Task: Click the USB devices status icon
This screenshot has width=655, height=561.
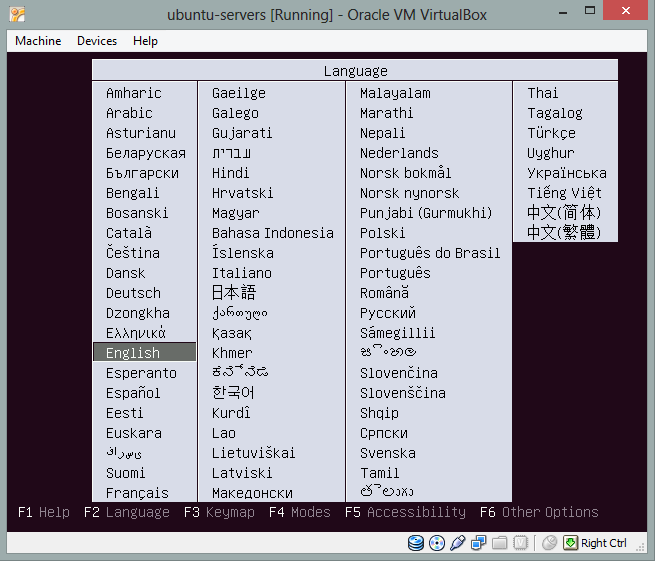Action: click(457, 543)
